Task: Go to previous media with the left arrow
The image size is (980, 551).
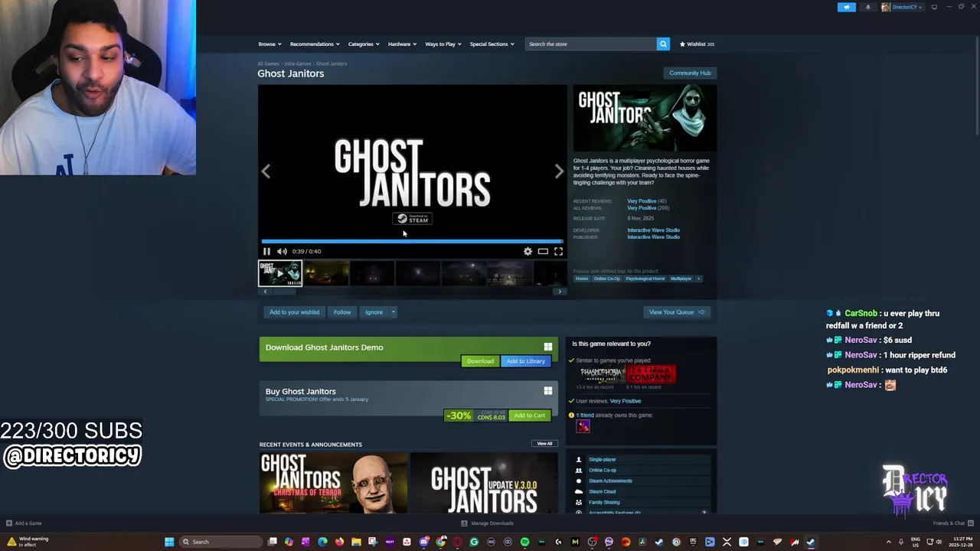Action: click(266, 171)
